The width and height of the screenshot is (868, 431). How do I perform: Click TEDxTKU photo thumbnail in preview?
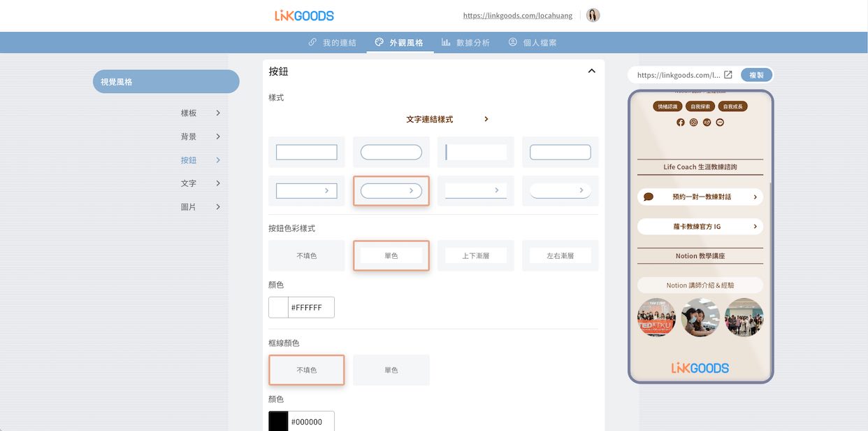[656, 318]
